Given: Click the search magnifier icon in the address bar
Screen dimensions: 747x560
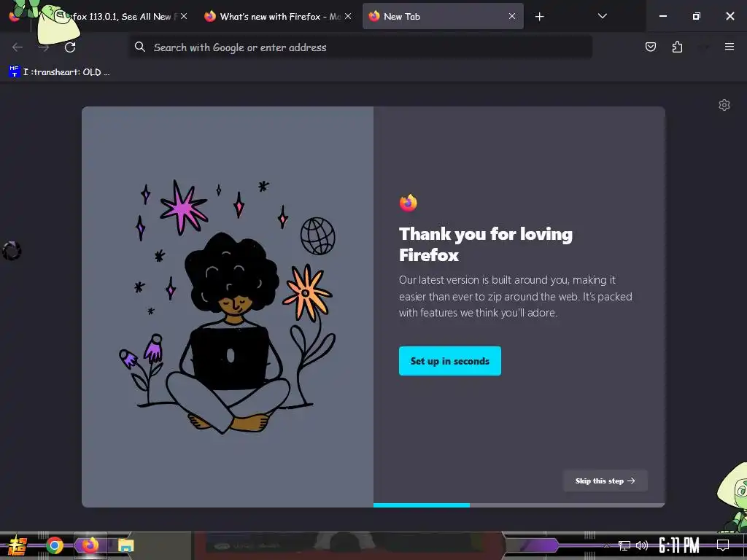Looking at the screenshot, I should (x=139, y=47).
